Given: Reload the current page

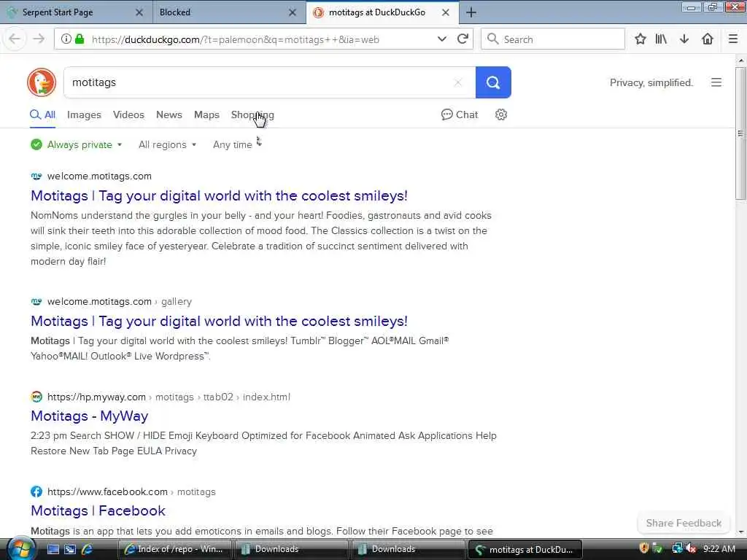Looking at the screenshot, I should tap(462, 39).
